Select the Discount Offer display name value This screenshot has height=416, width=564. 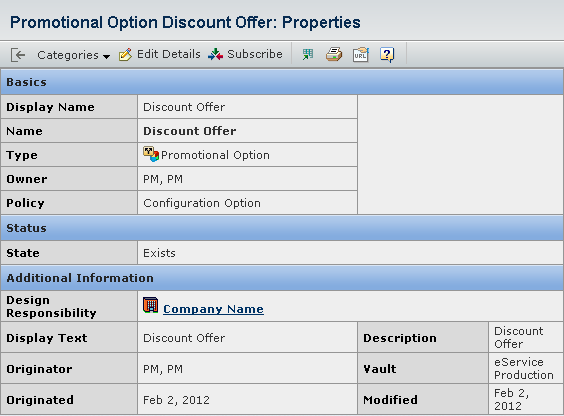coord(184,107)
